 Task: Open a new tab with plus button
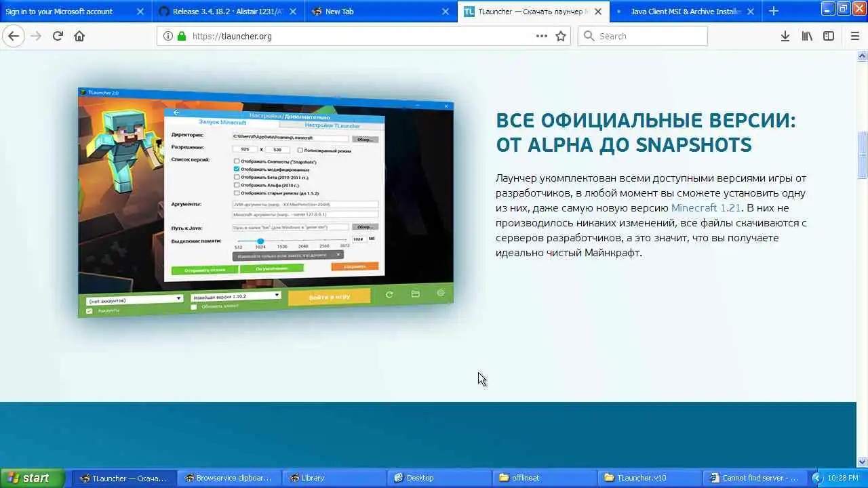pyautogui.click(x=773, y=11)
